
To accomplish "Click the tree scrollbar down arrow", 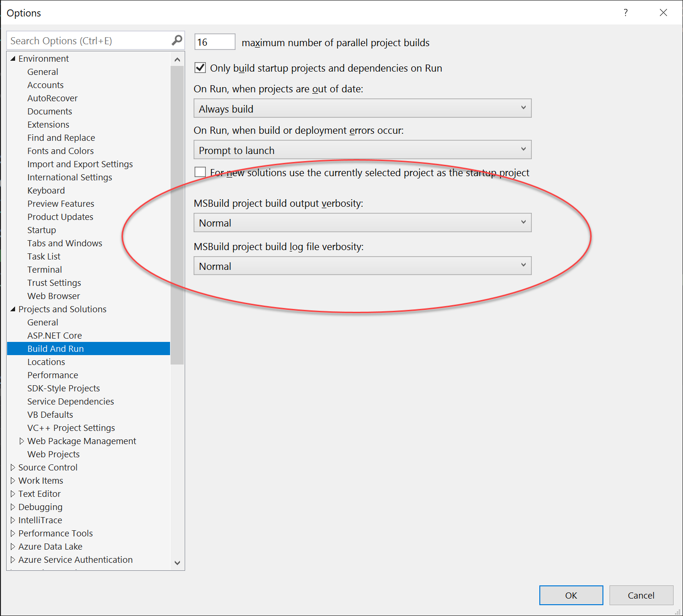I will tap(177, 562).
